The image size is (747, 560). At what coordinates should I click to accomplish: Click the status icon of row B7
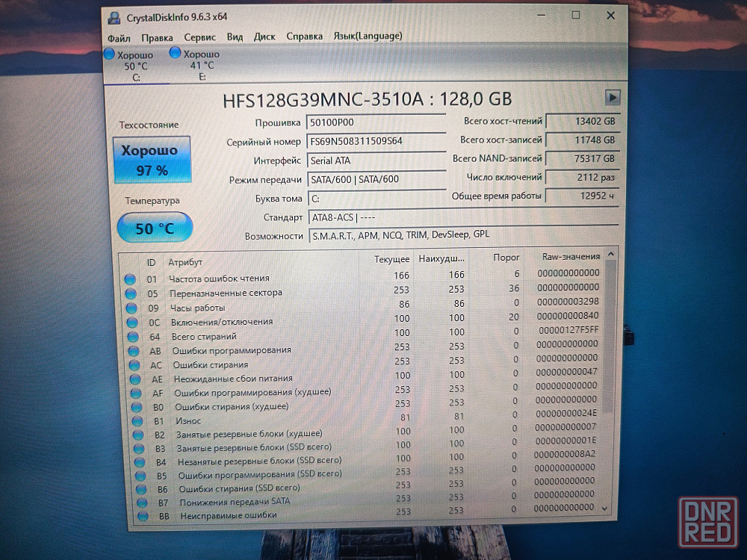pyautogui.click(x=142, y=503)
